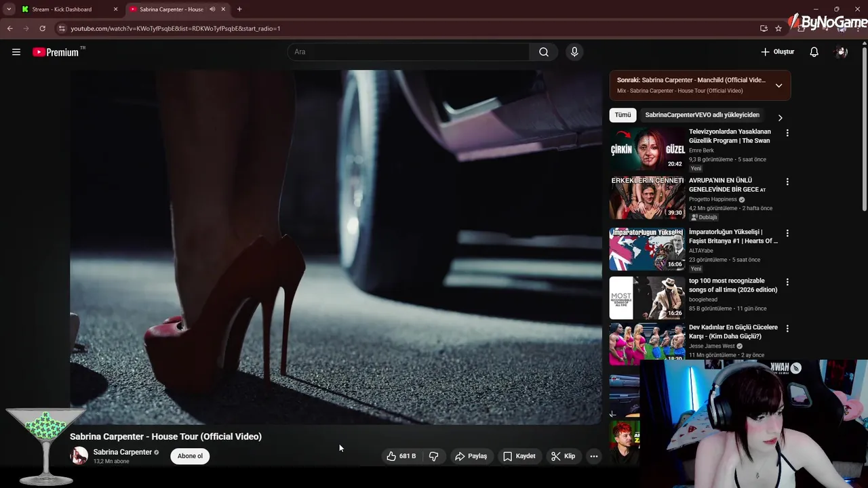Click the video player to pause
Viewport: 868px width, 488px height.
click(336, 247)
